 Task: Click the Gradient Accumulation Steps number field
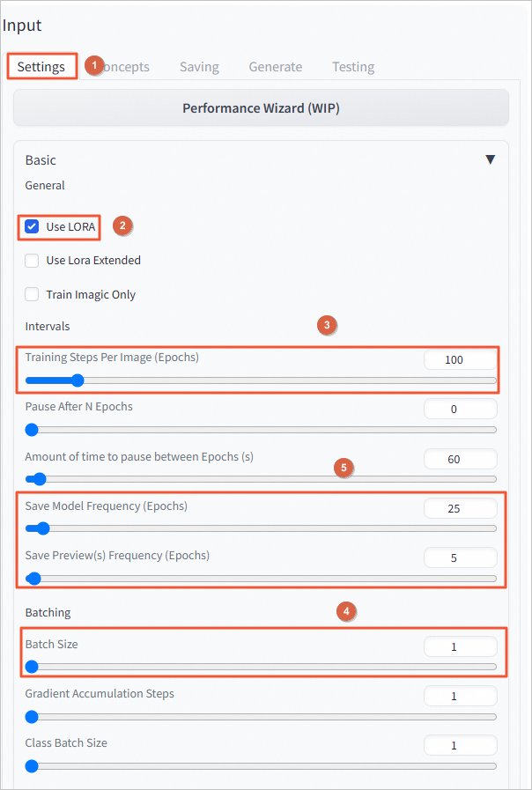pyautogui.click(x=461, y=697)
